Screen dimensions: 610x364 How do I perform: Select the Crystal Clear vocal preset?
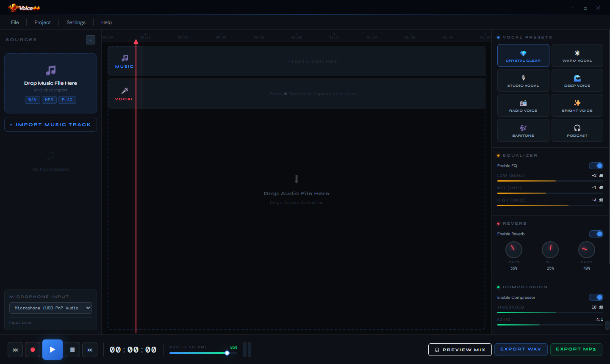(x=523, y=55)
